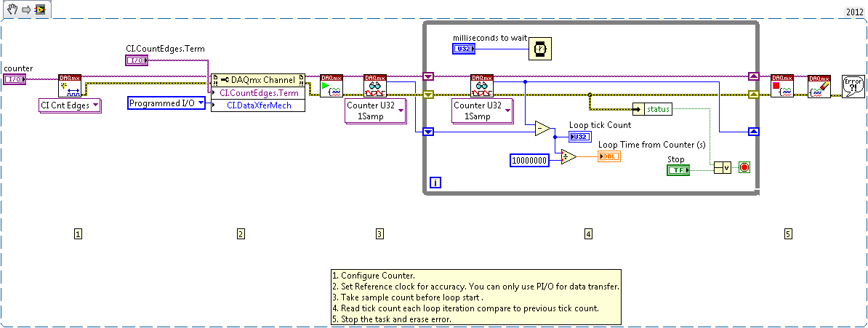Click the purple task shift register on left

[x=428, y=76]
